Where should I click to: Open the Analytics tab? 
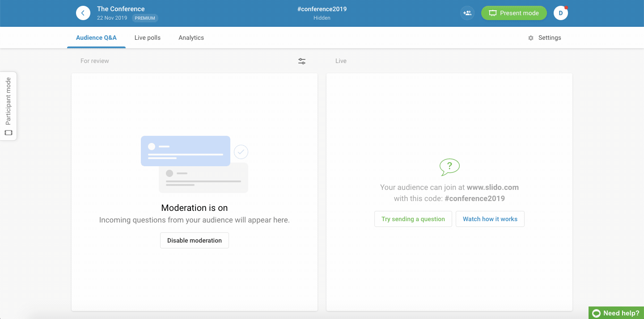point(191,38)
